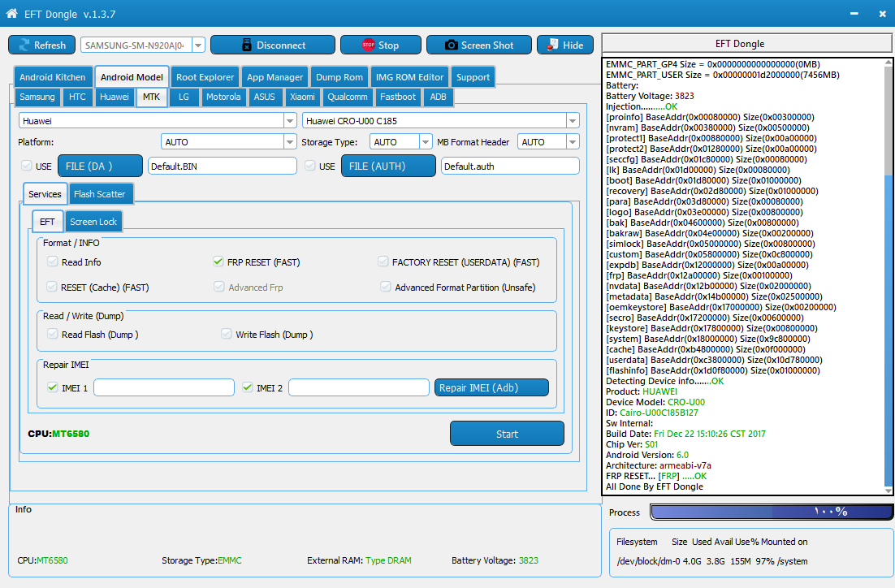Toggle the Advanced Frp checkbox
This screenshot has height=588, width=895.
pyautogui.click(x=219, y=287)
